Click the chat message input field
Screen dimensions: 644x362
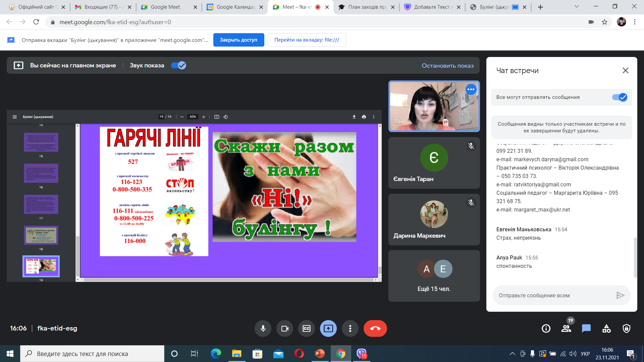click(553, 295)
